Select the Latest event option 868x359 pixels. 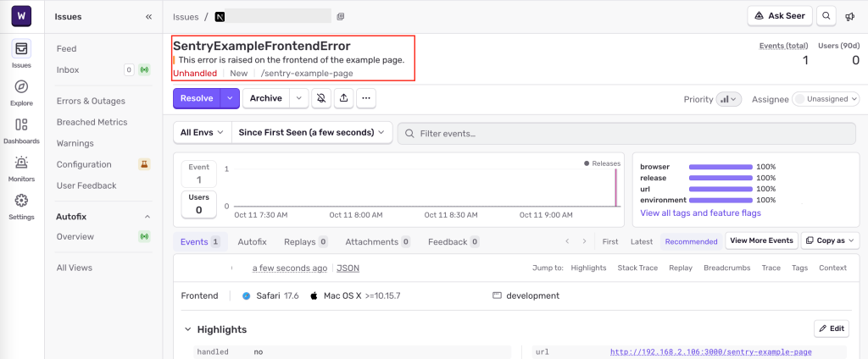(x=642, y=241)
